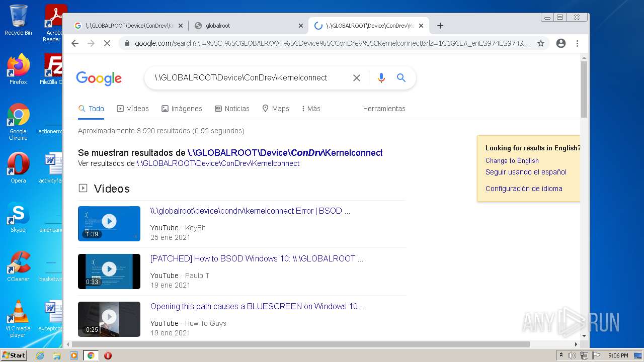644x362 pixels.
Task: Launch Google Chrome desktop shortcut
Action: 18,122
